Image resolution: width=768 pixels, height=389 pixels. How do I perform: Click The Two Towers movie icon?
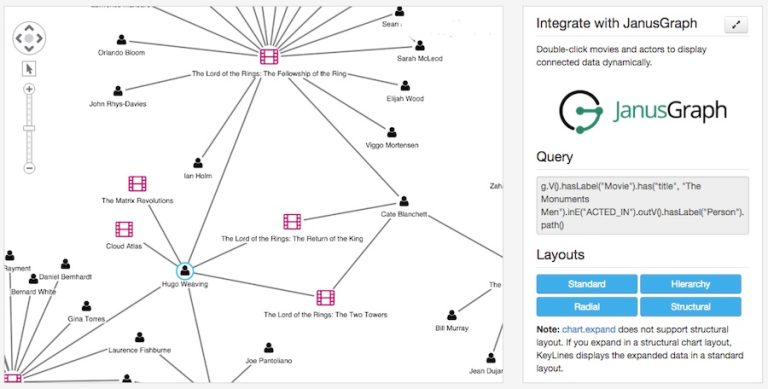click(325, 297)
